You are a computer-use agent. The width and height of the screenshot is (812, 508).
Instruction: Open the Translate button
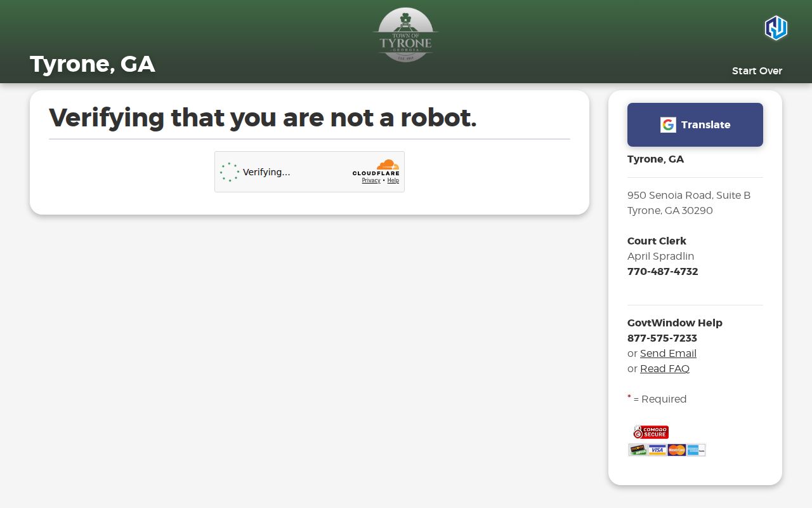(695, 124)
